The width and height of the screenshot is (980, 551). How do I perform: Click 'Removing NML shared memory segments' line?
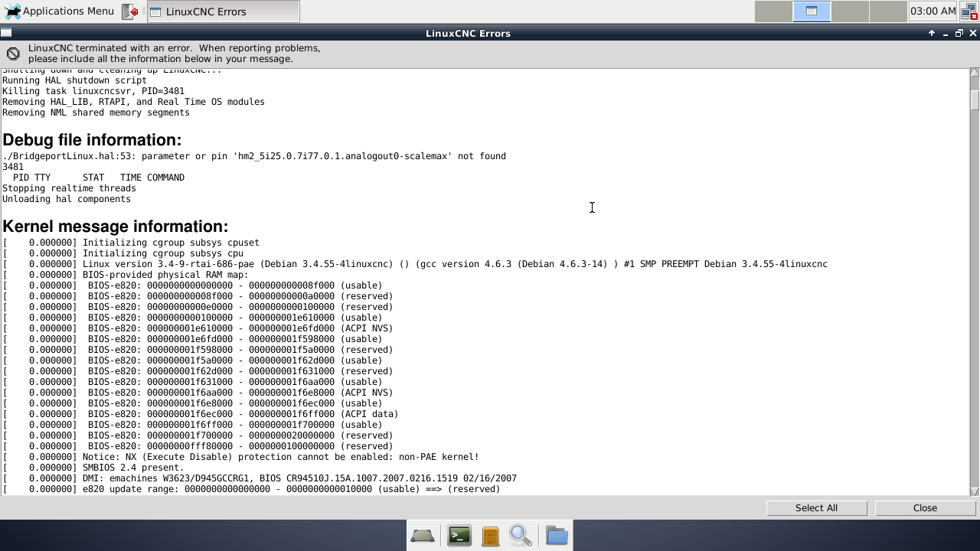(x=96, y=112)
